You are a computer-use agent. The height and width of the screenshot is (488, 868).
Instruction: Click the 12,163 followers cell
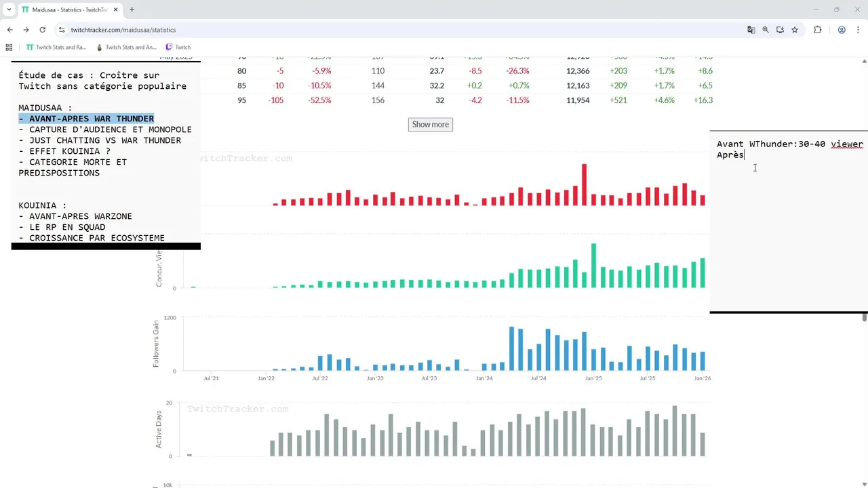578,85
